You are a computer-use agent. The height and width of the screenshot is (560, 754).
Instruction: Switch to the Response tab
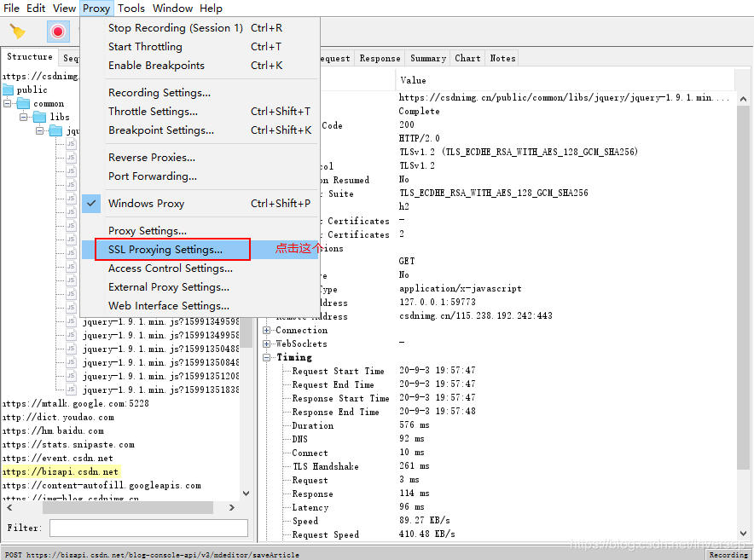380,58
